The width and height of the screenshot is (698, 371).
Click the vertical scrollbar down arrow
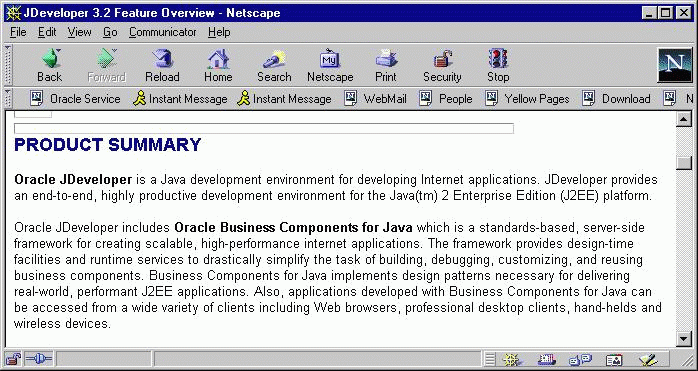[683, 339]
